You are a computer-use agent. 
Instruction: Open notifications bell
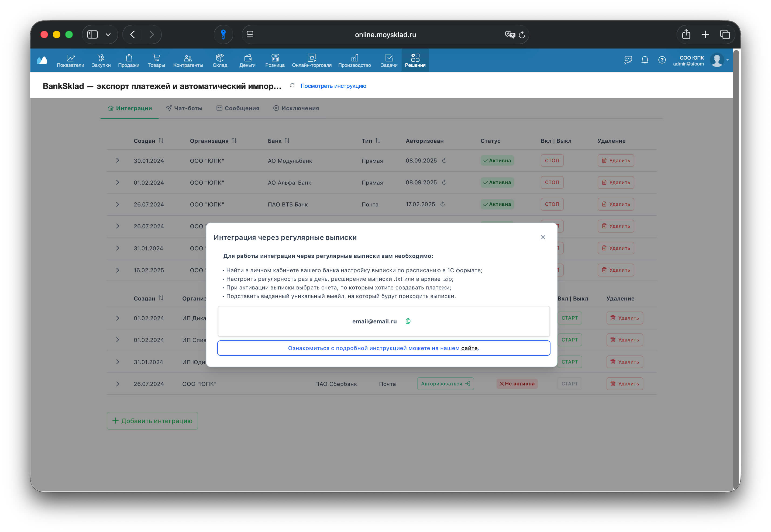click(645, 60)
